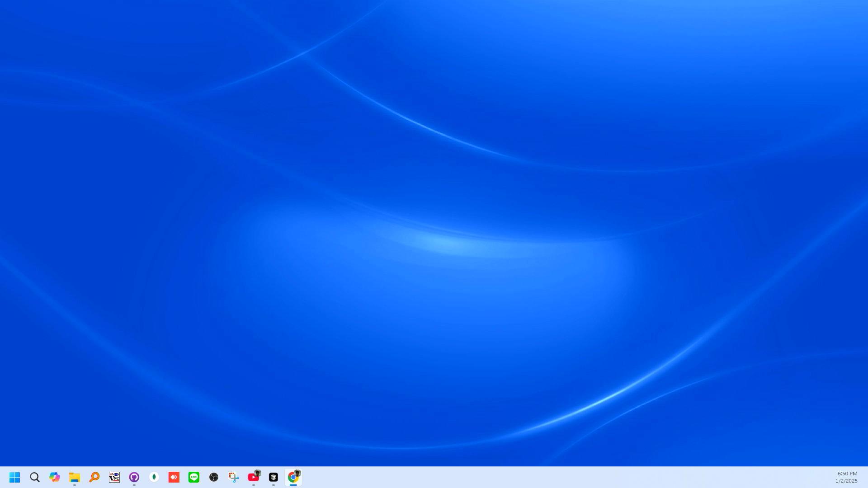This screenshot has width=868, height=488.
Task: Open the 6:50 PM clock and date flyout
Action: [846, 477]
